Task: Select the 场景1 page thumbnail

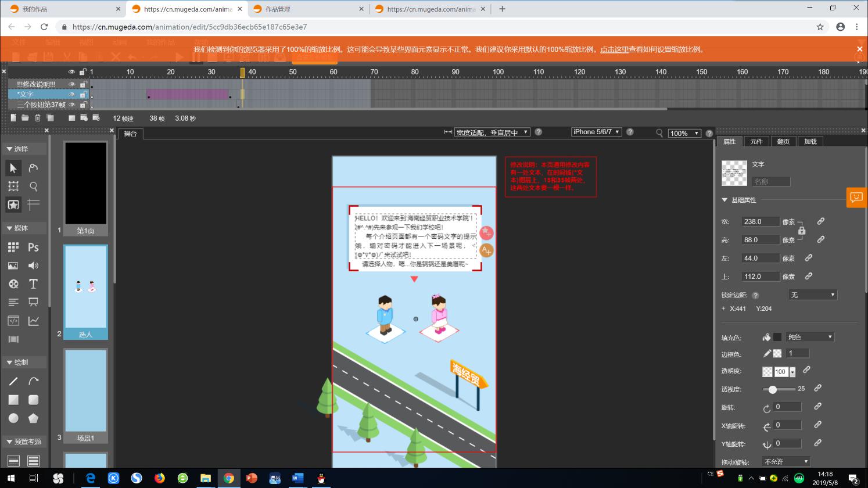Action: click(85, 395)
